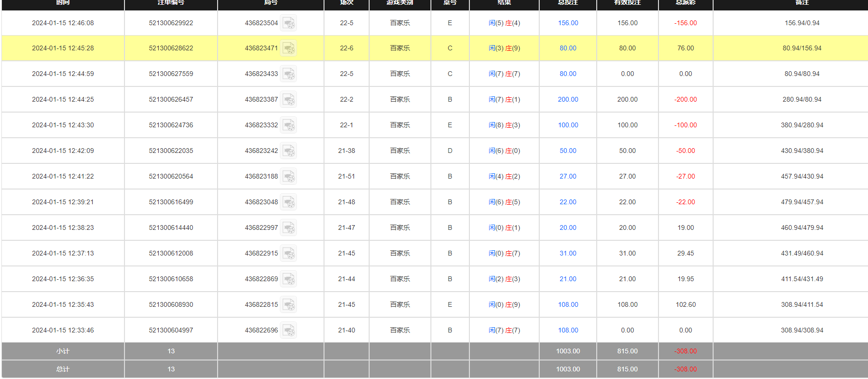Play replay for round 436822997

(x=288, y=228)
